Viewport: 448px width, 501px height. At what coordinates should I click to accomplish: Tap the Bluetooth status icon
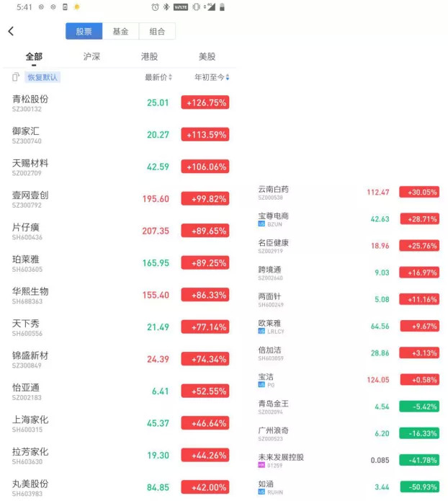click(166, 7)
